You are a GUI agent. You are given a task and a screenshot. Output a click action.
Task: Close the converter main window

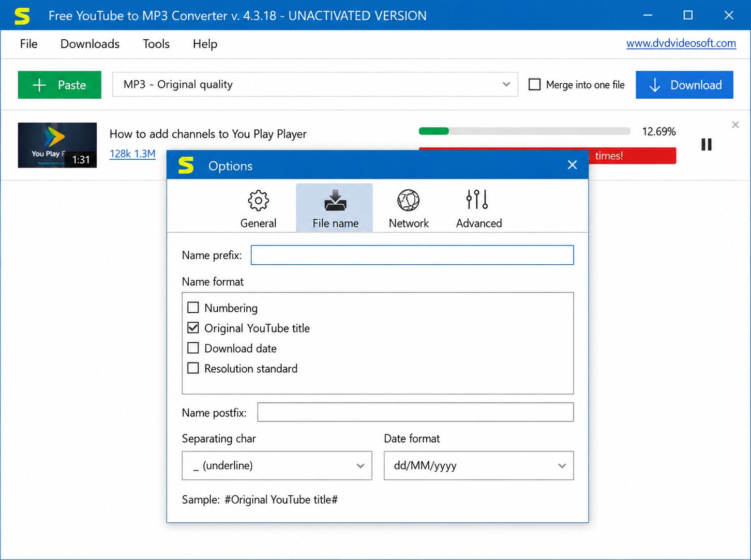pyautogui.click(x=729, y=15)
